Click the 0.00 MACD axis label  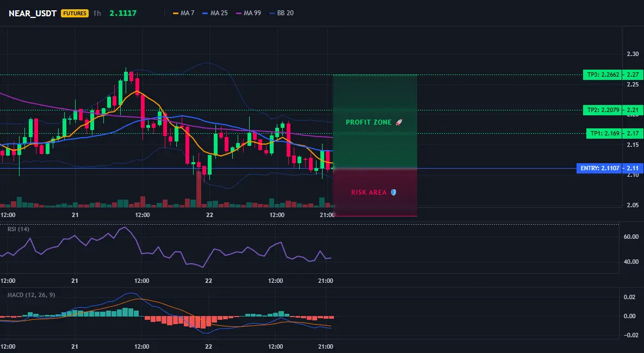pos(630,316)
